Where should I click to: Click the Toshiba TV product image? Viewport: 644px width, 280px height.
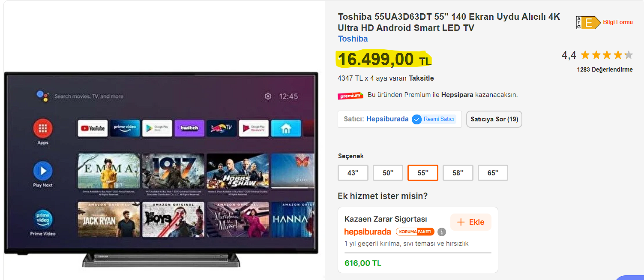click(x=161, y=170)
